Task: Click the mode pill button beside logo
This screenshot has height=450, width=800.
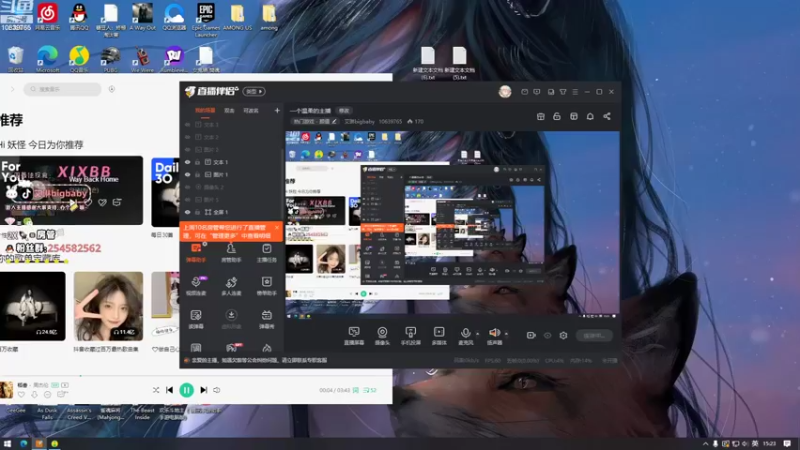Action: click(x=254, y=91)
